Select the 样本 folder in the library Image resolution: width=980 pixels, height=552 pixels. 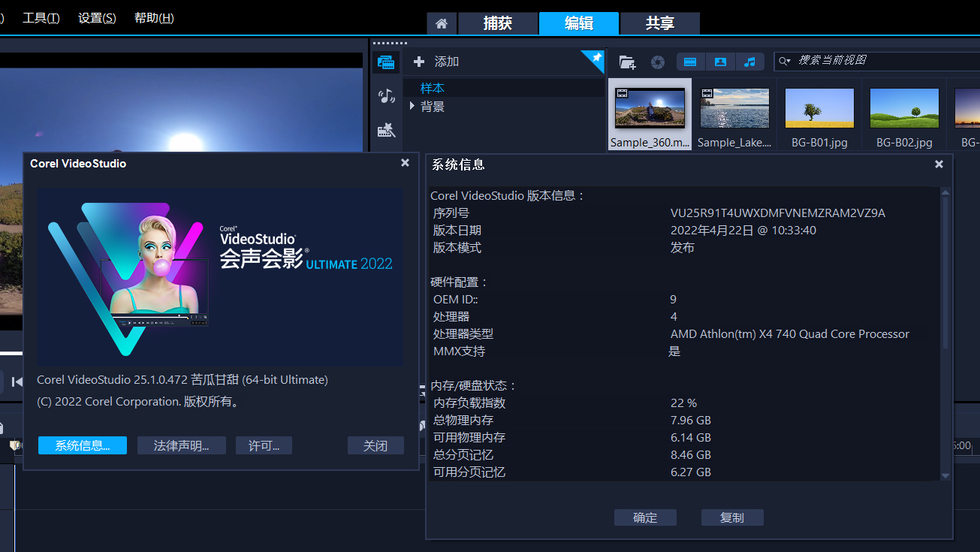[433, 89]
